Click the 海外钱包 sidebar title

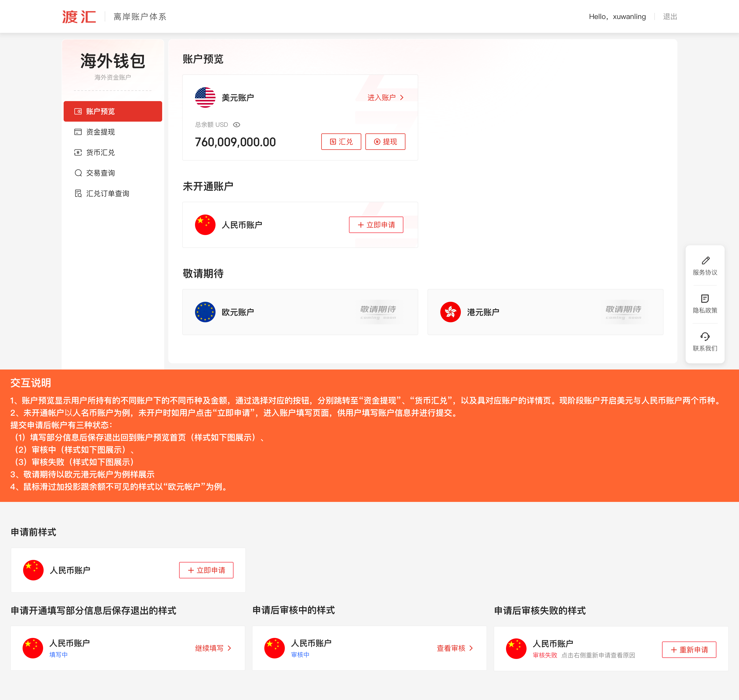pos(113,61)
